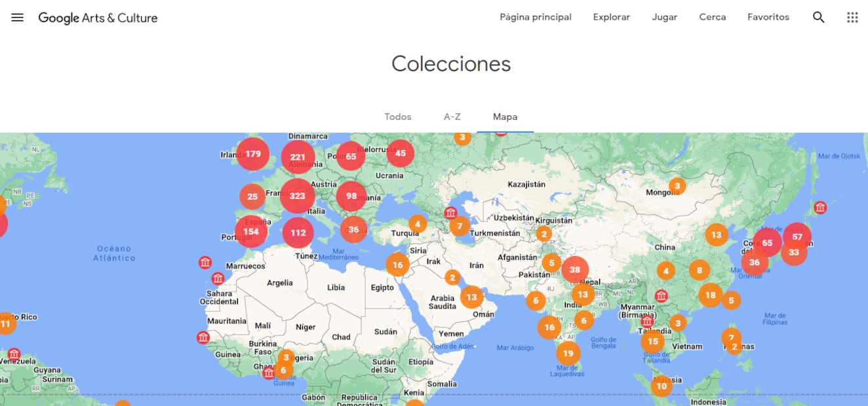Open the Google apps grid
Viewport: 868px width, 406px height.
click(852, 18)
